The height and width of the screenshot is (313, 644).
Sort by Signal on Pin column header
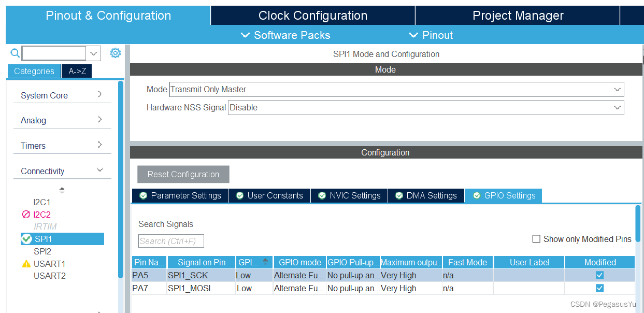pos(202,262)
